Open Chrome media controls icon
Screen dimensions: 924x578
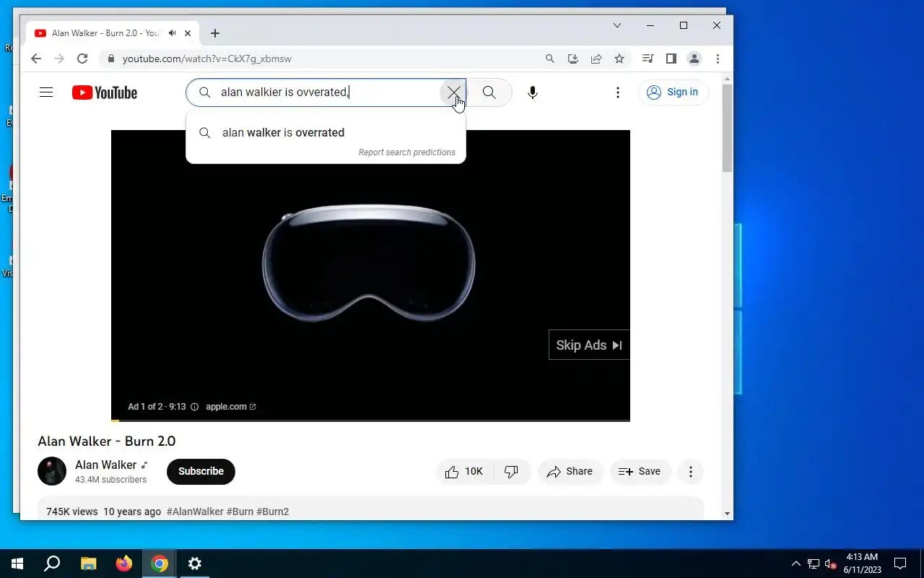click(648, 59)
